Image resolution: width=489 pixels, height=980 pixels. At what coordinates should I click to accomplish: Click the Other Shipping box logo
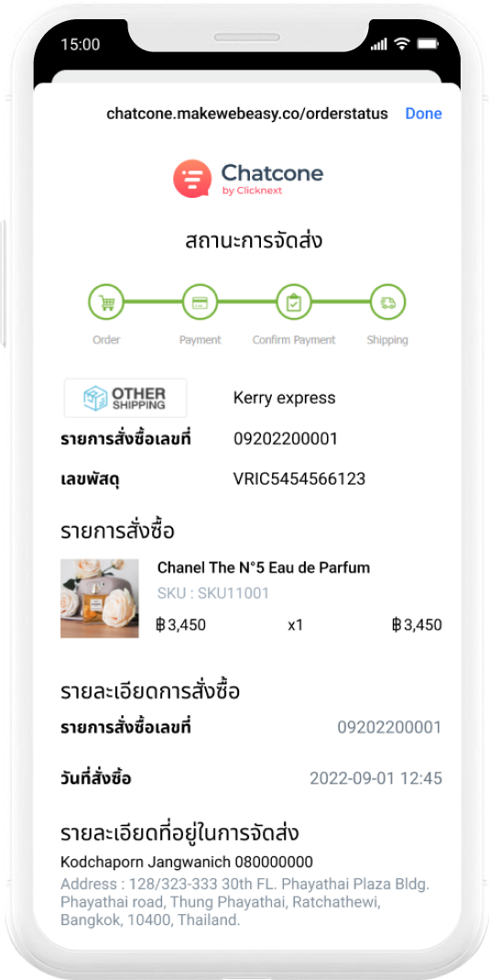(x=125, y=397)
